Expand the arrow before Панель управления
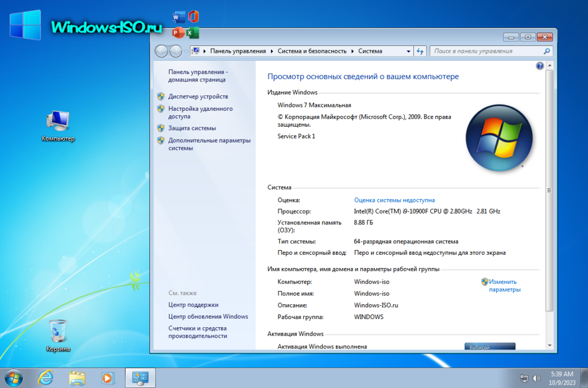Viewport: 588px width, 388px height. [x=205, y=51]
